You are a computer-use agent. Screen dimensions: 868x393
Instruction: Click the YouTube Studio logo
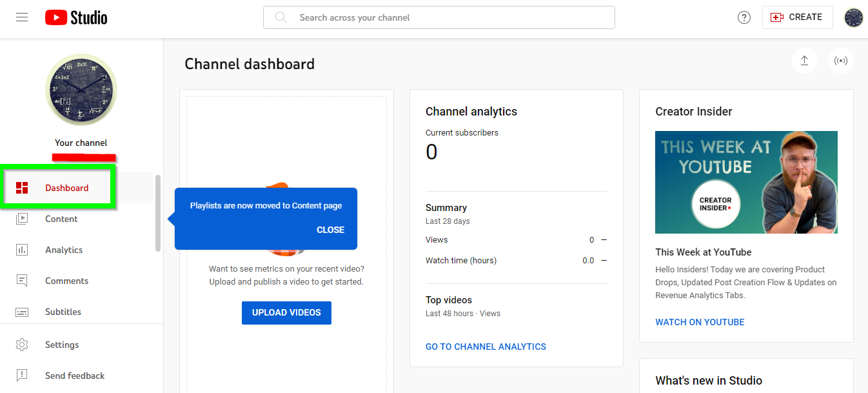click(76, 17)
